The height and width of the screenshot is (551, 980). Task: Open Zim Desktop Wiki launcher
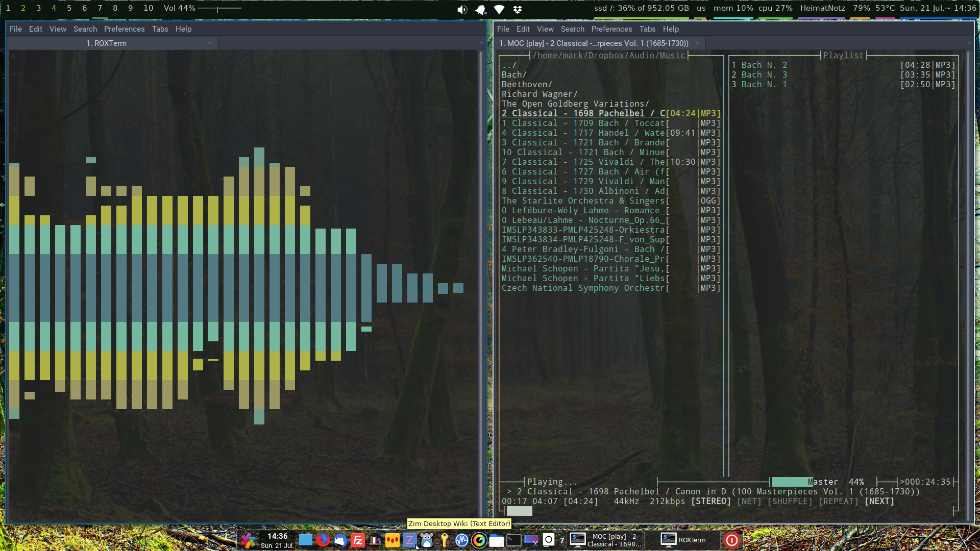(409, 540)
